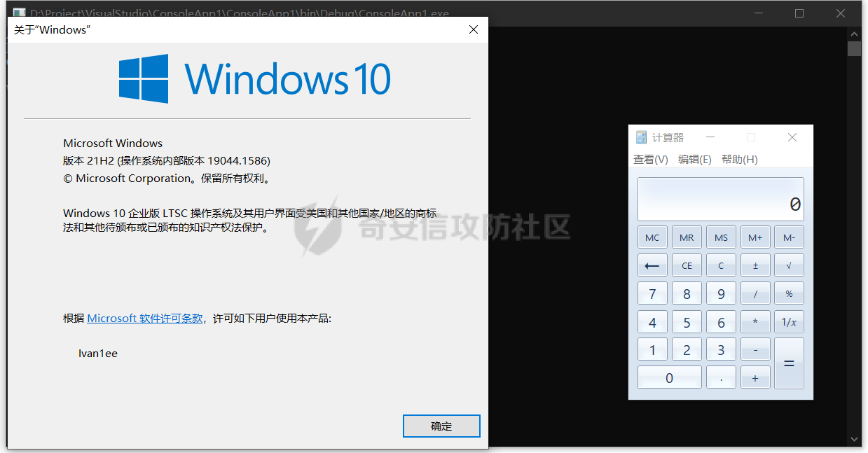Click the addition + key
Screen dimensions: 868x453
tap(755, 377)
